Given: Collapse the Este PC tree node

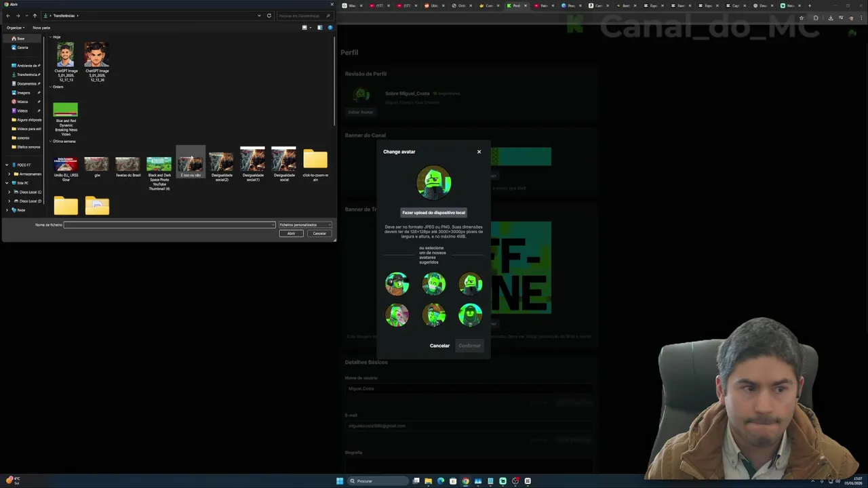Looking at the screenshot, I should [7, 183].
